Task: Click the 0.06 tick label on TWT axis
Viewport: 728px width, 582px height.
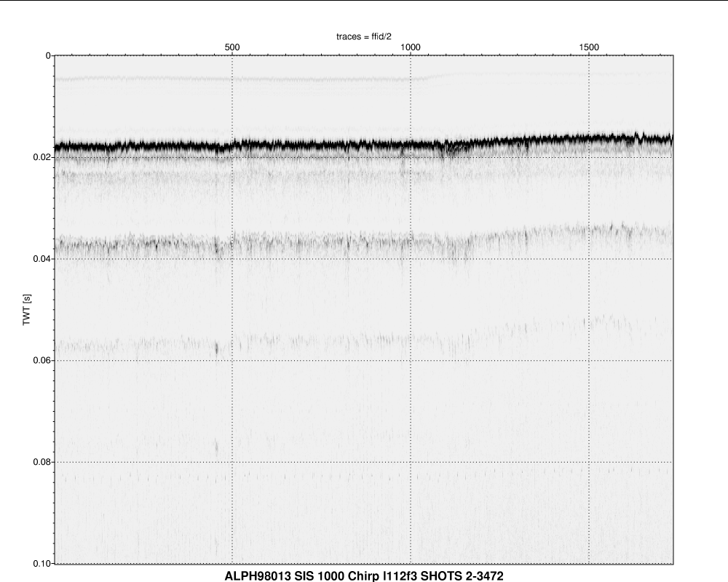Action: pyautogui.click(x=41, y=361)
